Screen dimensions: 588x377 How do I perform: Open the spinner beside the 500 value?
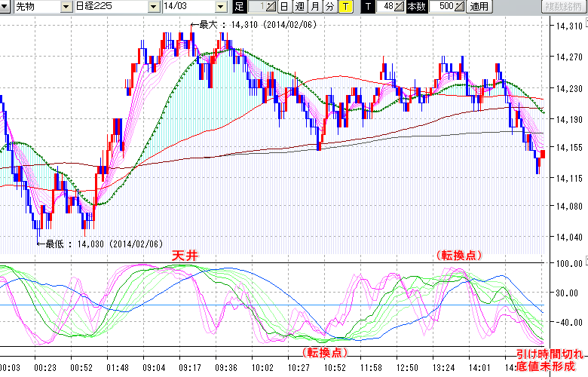(x=460, y=7)
